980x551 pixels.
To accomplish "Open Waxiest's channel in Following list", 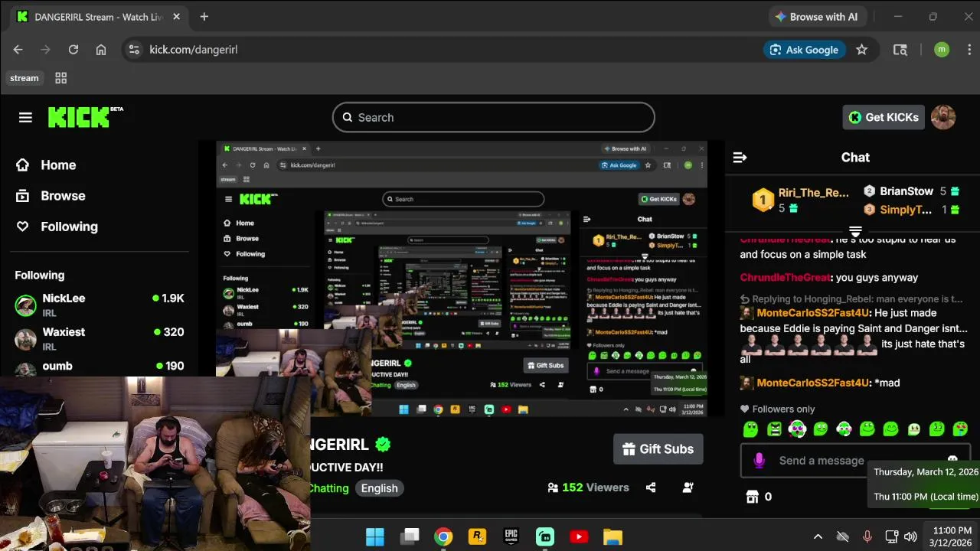I will [x=100, y=338].
